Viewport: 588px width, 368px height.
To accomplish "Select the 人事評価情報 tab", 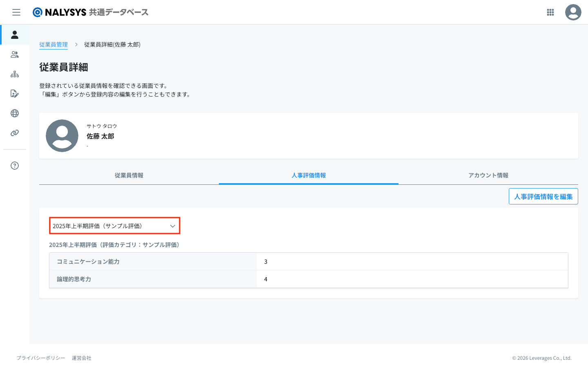I will [x=309, y=175].
